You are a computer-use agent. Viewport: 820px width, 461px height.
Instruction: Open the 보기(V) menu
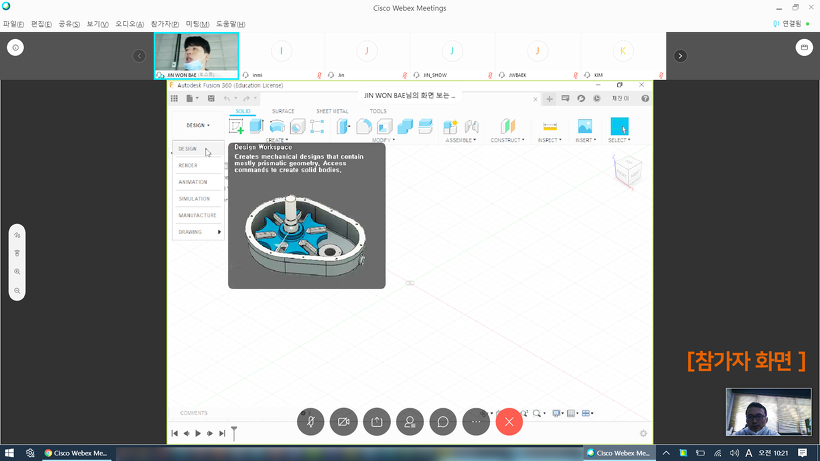point(97,24)
